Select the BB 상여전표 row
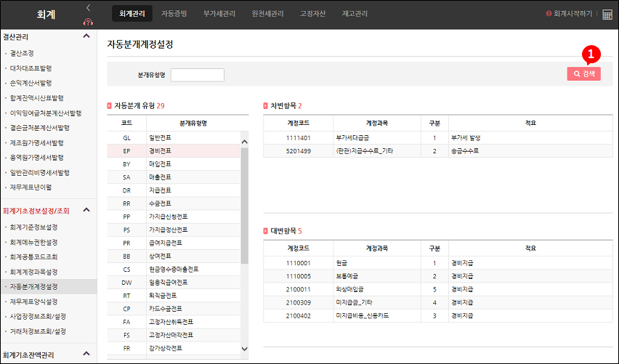Image resolution: width=619 pixels, height=364 pixels. (174, 256)
